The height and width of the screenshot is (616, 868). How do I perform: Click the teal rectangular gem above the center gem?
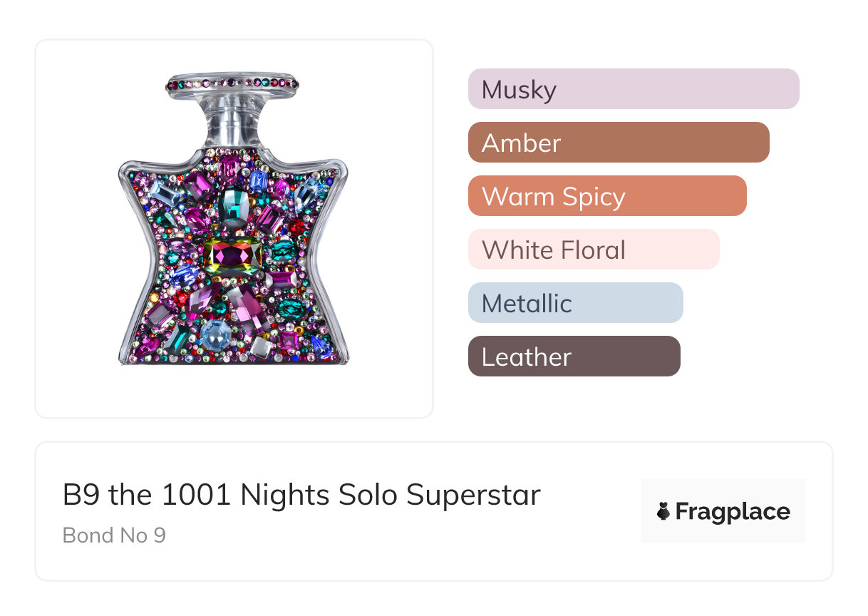pos(233,204)
